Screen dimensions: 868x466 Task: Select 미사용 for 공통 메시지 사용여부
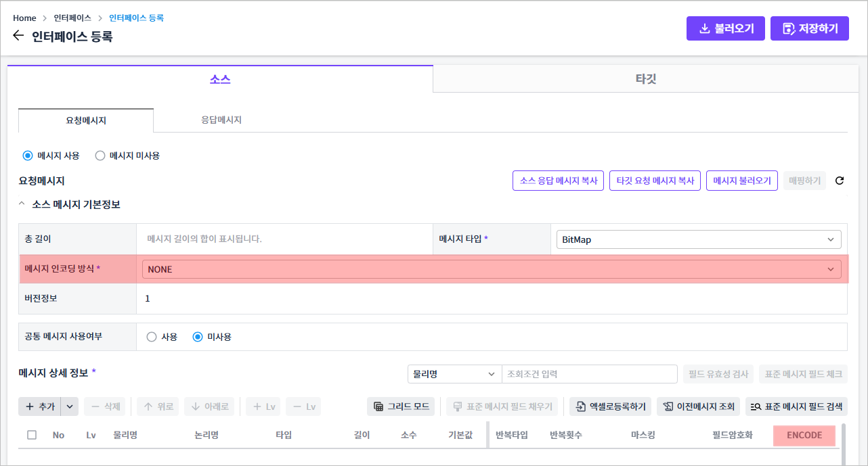point(198,337)
